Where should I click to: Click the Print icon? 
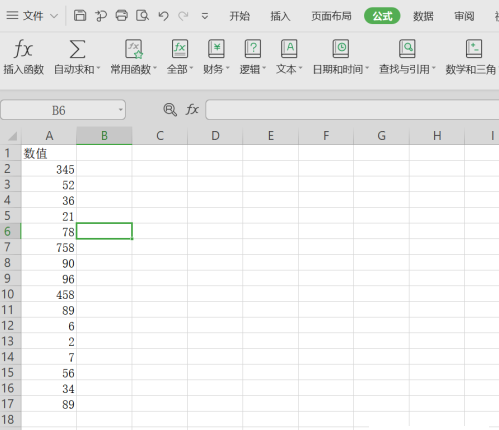[x=121, y=16]
